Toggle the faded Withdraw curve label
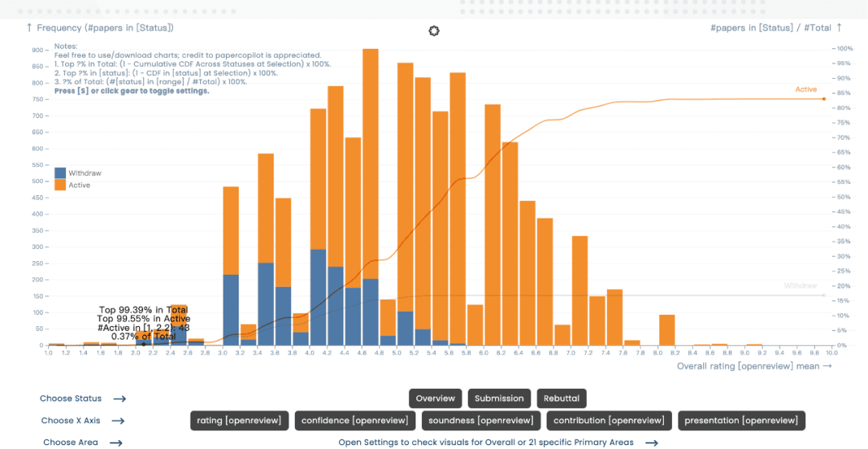 (800, 286)
